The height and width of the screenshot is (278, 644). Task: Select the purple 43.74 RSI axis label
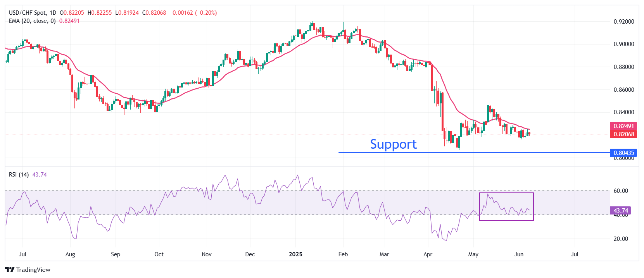[x=620, y=211]
